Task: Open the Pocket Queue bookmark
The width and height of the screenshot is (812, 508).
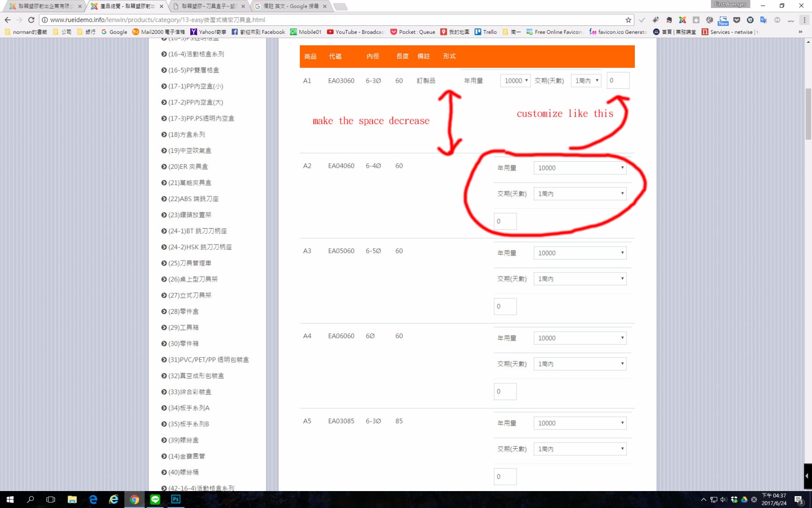Action: [x=413, y=32]
